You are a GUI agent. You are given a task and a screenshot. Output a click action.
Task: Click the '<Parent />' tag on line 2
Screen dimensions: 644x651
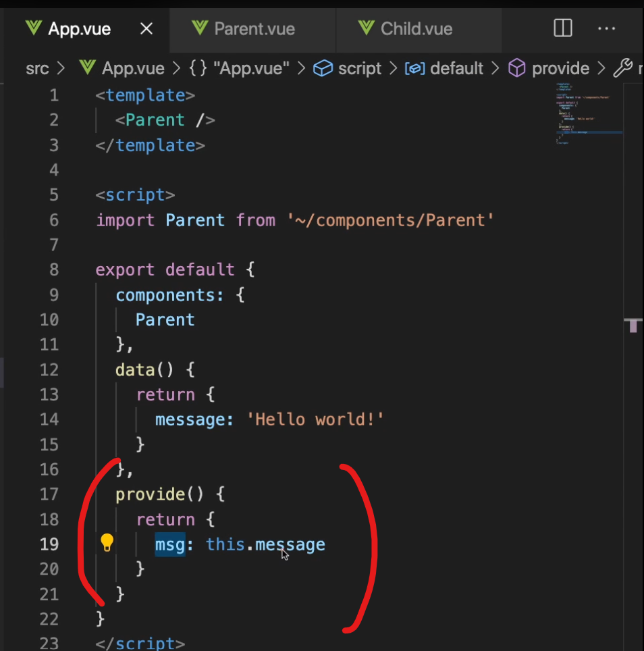click(165, 120)
